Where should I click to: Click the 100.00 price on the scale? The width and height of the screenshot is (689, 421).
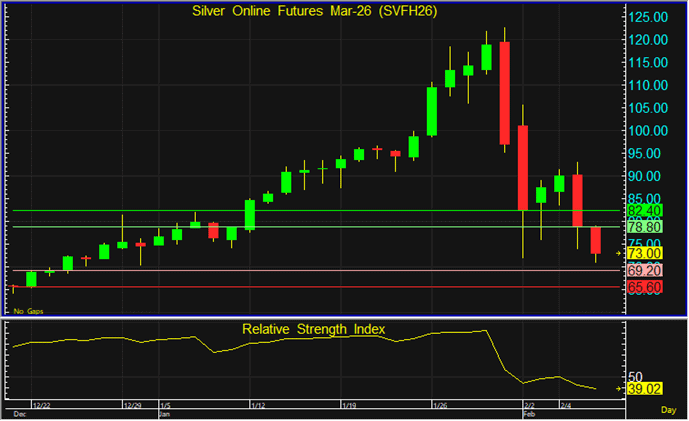[647, 131]
